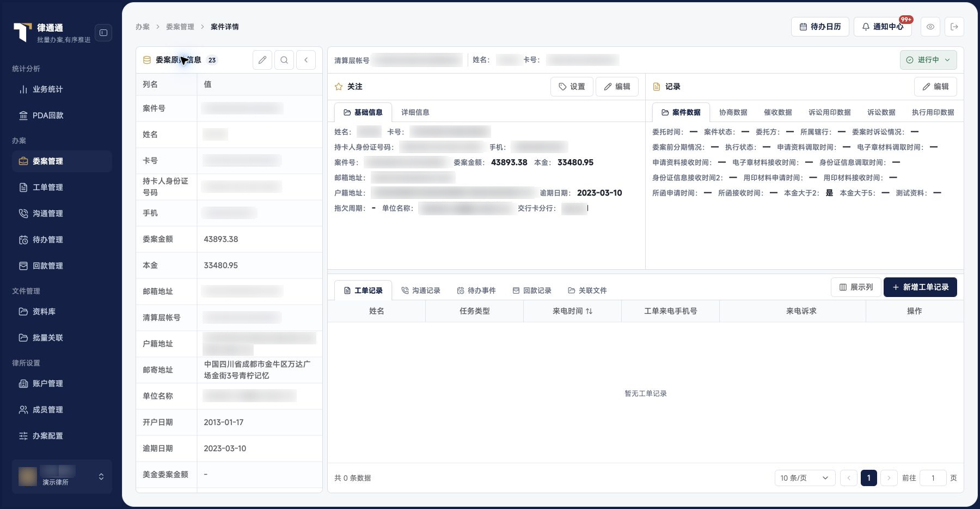The width and height of the screenshot is (980, 509).
Task: Switch to the 诉讼数据 tab
Action: (x=881, y=112)
